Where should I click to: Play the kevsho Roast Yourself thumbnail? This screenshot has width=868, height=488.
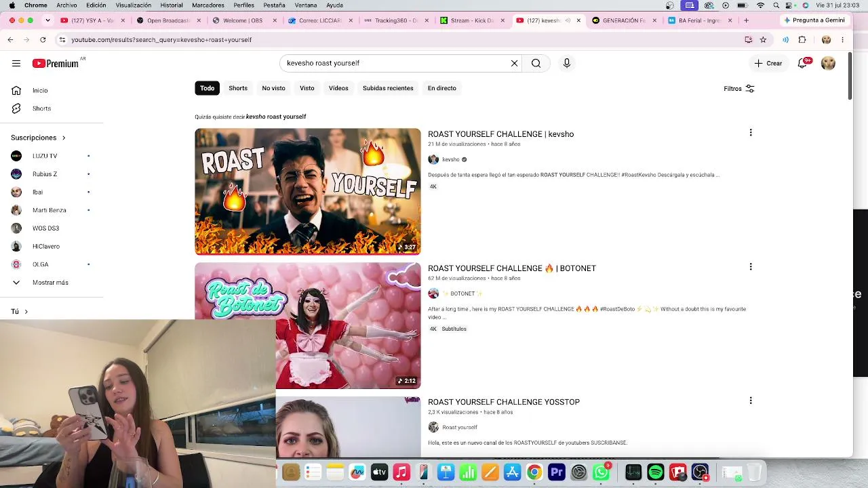click(x=308, y=191)
